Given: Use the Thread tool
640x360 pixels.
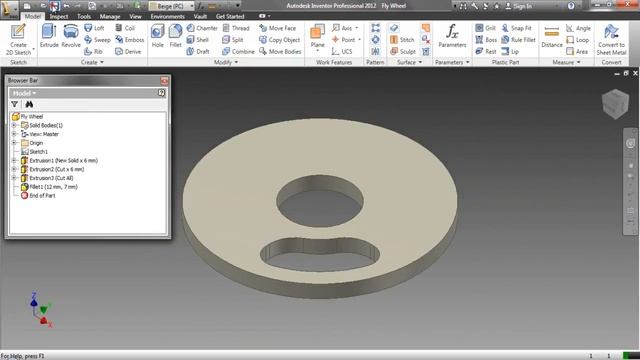Looking at the screenshot, I should click(x=236, y=28).
